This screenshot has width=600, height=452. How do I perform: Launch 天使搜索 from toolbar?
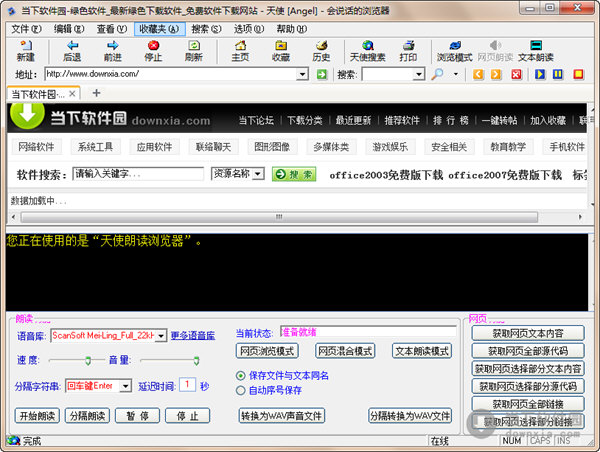(x=367, y=51)
